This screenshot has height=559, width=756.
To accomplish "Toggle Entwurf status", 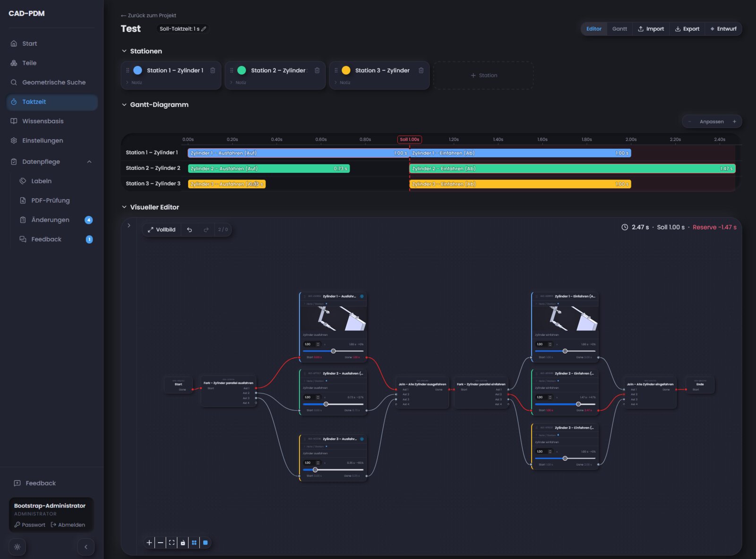I will pos(723,29).
